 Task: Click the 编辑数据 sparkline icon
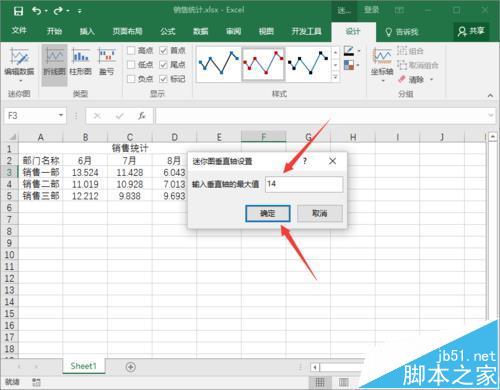point(19,56)
